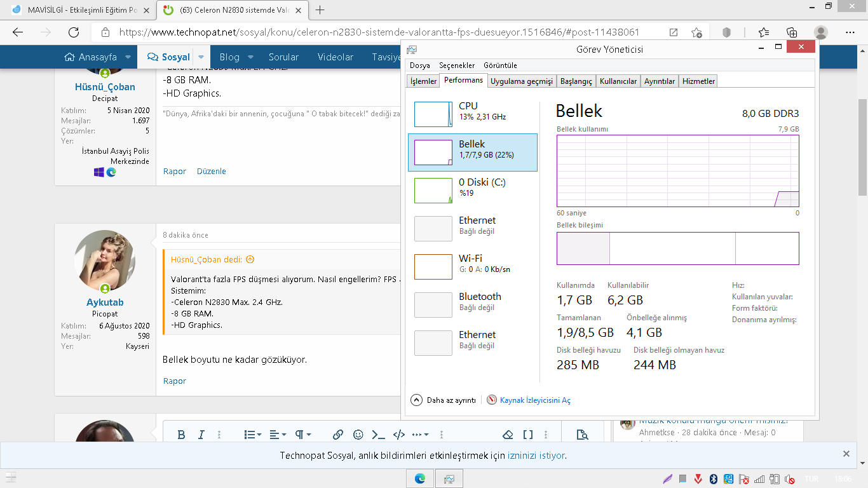Insert a link with the editor link icon
Viewport: 868px width, 488px height.
coord(338,435)
